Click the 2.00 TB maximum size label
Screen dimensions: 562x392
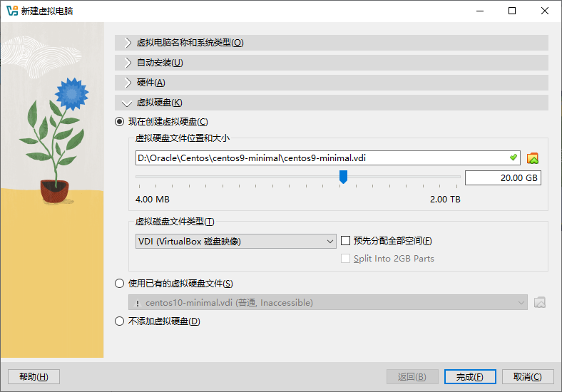(x=445, y=200)
